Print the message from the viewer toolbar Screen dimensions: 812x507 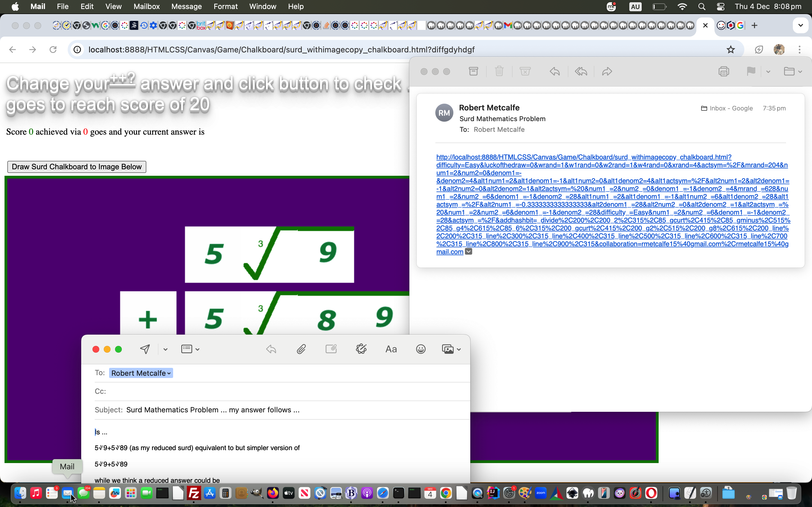tap(724, 71)
